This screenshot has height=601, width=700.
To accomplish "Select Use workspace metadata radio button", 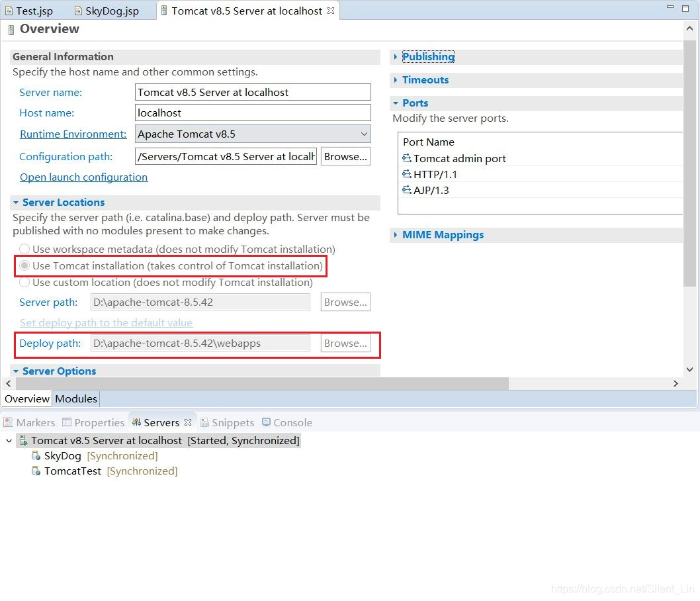I will click(x=24, y=249).
